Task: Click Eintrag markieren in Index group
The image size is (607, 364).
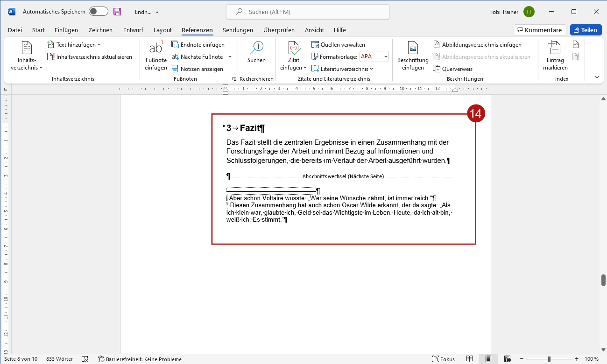Action: tap(555, 49)
